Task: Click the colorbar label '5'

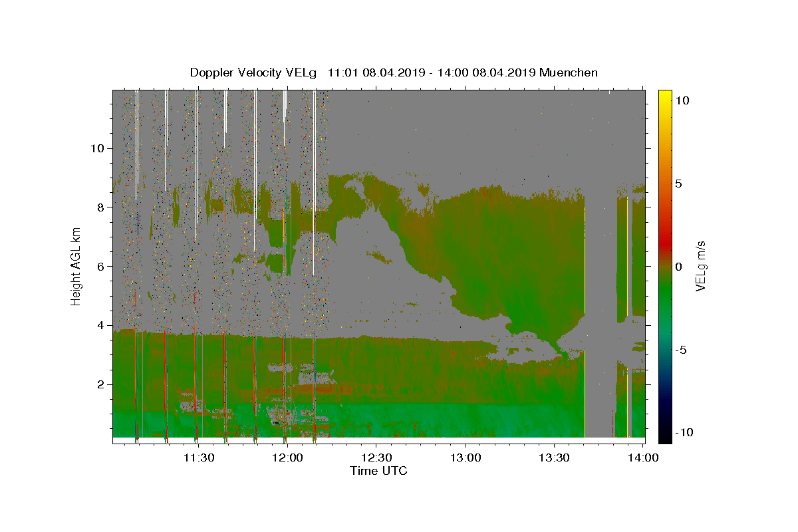Action: 679,184
